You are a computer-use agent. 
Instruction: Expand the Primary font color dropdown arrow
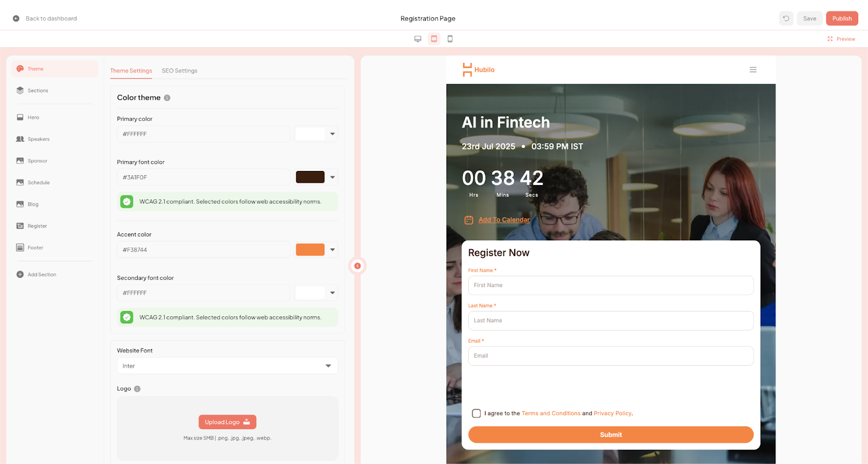click(333, 177)
